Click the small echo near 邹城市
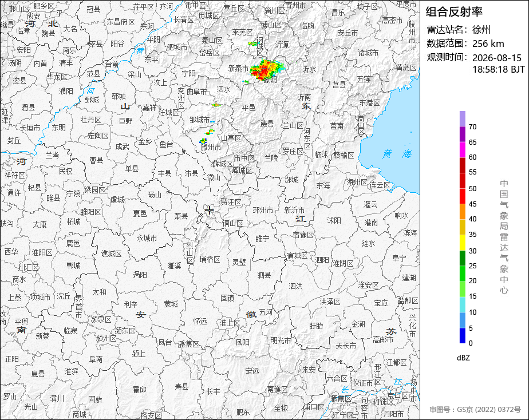The height and width of the screenshot is (420, 529). pyautogui.click(x=212, y=121)
